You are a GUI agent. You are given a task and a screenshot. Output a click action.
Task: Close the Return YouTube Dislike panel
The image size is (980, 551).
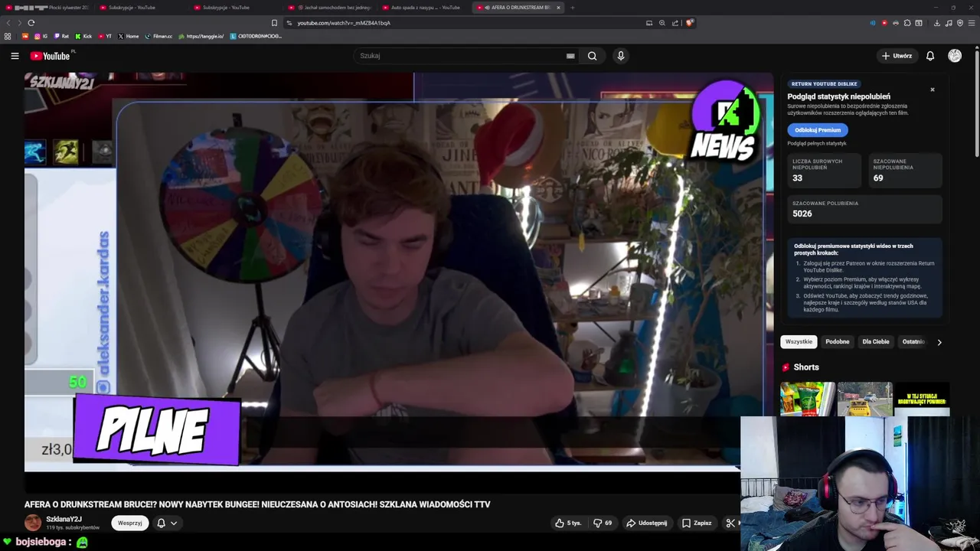click(x=933, y=90)
